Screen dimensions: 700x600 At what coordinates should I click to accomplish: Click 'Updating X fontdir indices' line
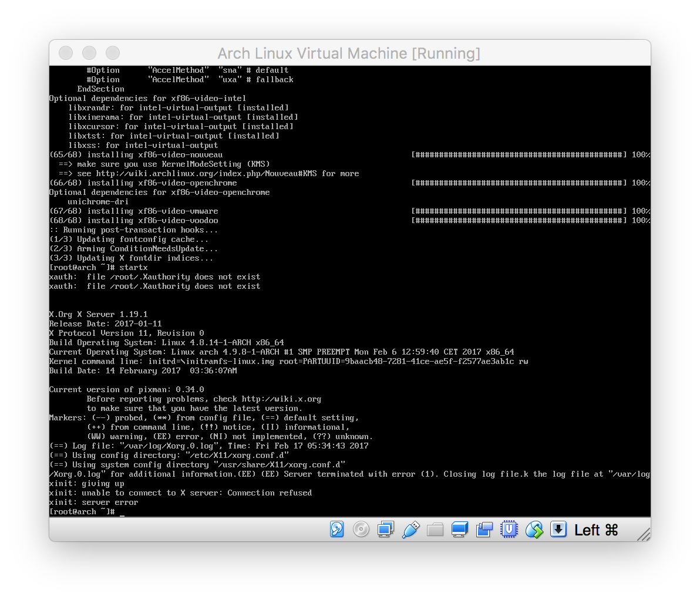click(x=132, y=258)
